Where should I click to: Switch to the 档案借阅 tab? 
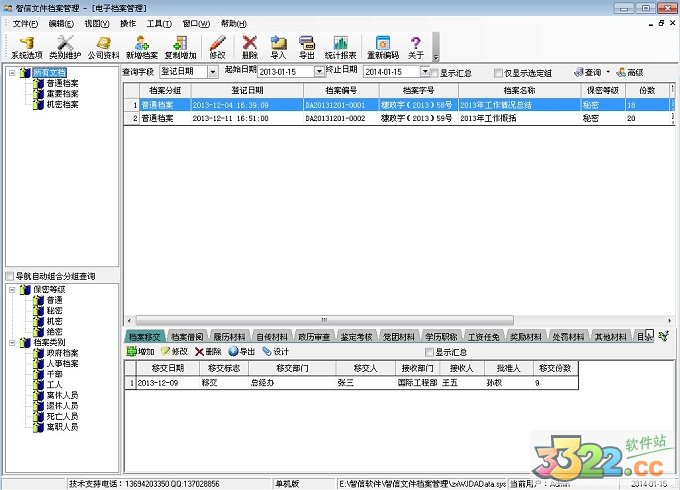[188, 337]
